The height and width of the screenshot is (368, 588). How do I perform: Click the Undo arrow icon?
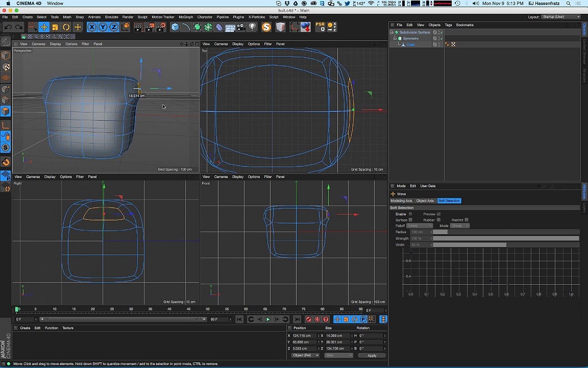click(8, 27)
